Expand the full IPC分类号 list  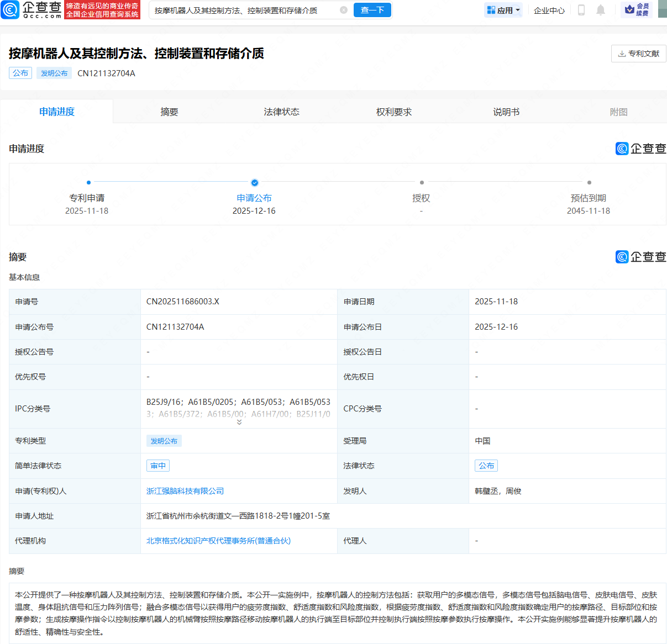[239, 422]
